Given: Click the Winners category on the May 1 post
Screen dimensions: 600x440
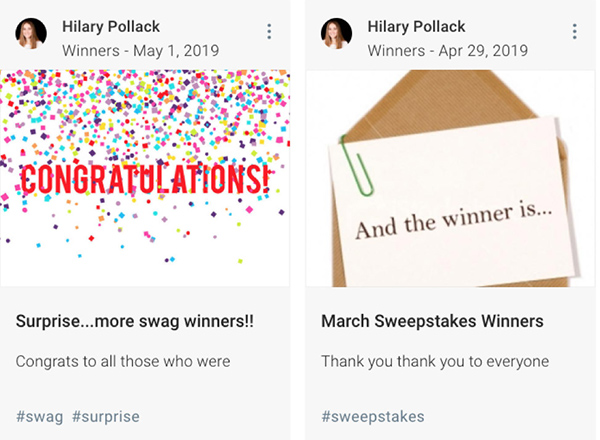Looking at the screenshot, I should point(90,49).
